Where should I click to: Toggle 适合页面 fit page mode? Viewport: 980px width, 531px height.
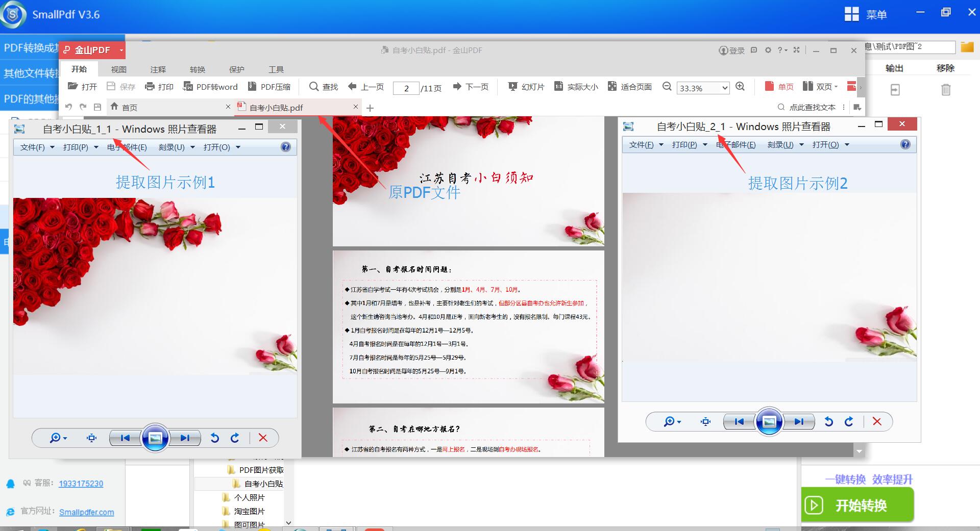click(x=629, y=87)
